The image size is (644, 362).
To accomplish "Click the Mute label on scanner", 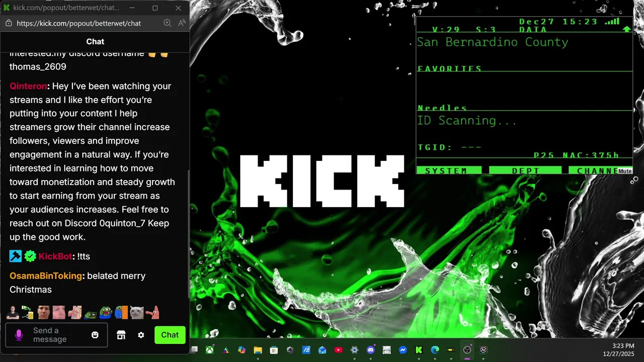I will pyautogui.click(x=625, y=171).
